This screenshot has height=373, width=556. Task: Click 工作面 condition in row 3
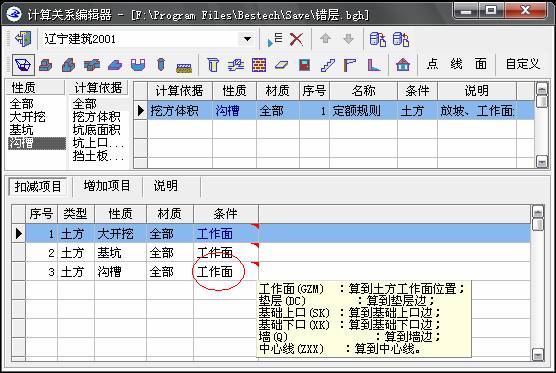226,272
